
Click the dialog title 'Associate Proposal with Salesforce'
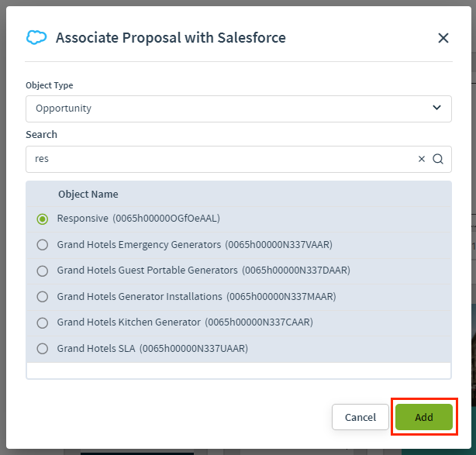click(171, 37)
